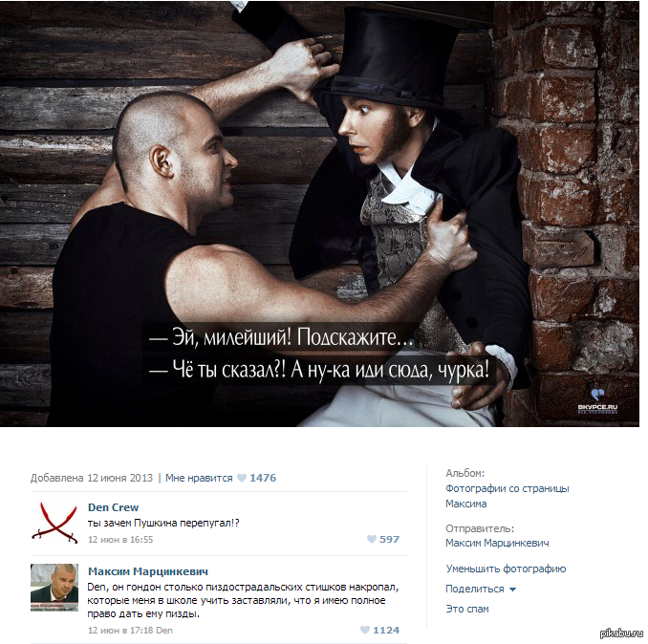Click the heart icon beside 597 likes
The image size is (648, 644).
pos(372,539)
